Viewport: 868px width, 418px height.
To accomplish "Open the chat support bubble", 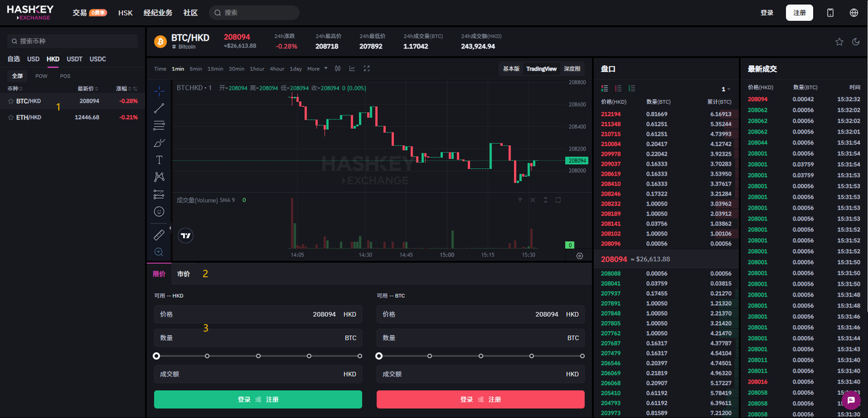I will tap(851, 400).
